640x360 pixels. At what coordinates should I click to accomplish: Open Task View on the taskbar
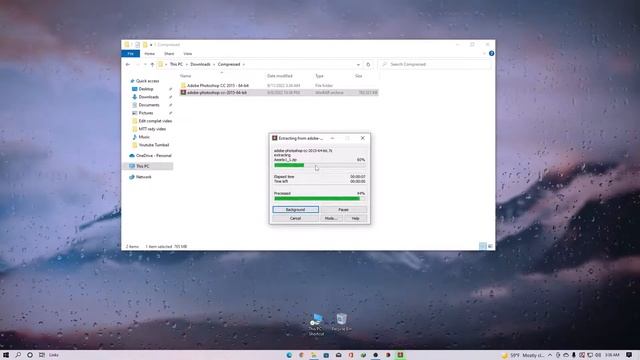click(42, 355)
